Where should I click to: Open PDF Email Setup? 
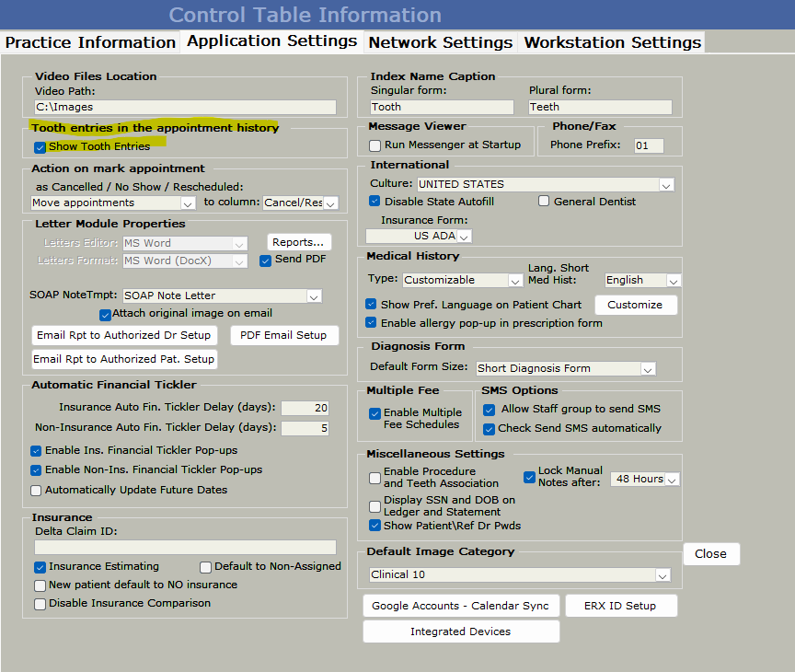(283, 335)
